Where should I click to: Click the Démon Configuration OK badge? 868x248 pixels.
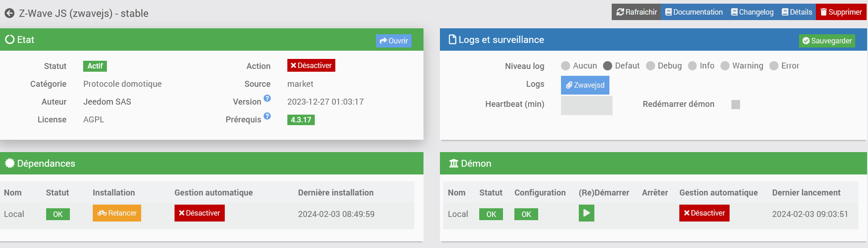526,214
